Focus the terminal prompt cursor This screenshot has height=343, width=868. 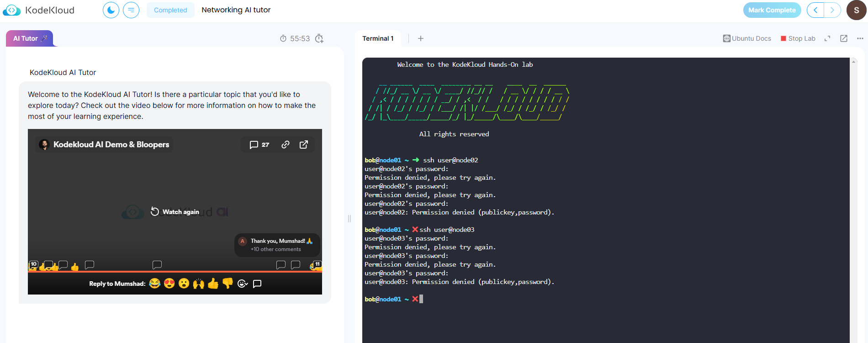(x=421, y=299)
